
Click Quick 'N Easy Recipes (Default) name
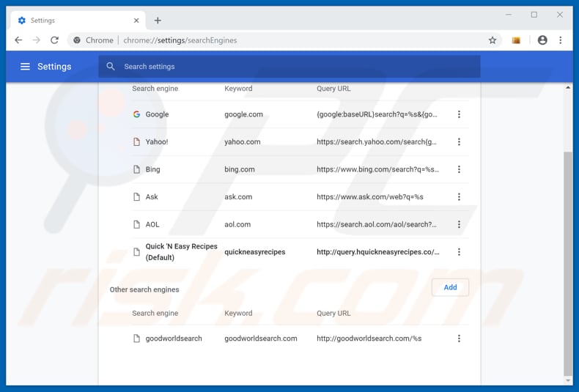181,252
